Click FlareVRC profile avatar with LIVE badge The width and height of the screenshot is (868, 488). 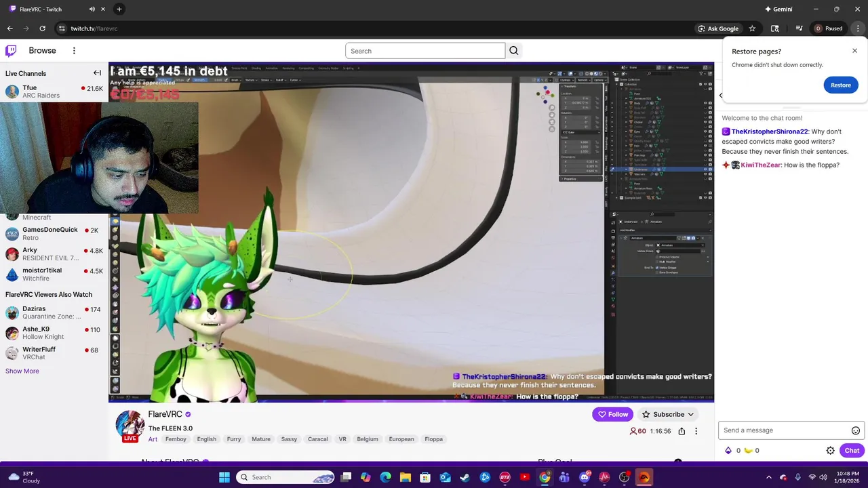pos(130,426)
